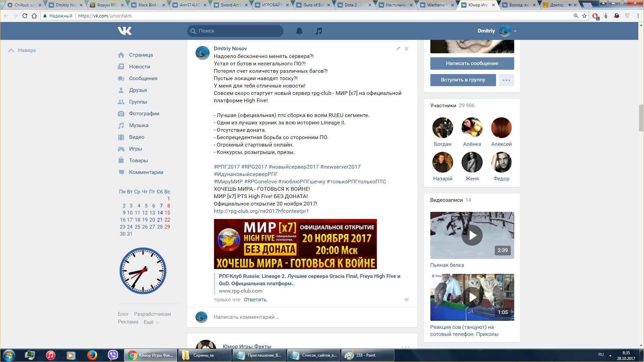
Task: Delete the Dmitriy Nosov comment
Action: (x=406, y=49)
